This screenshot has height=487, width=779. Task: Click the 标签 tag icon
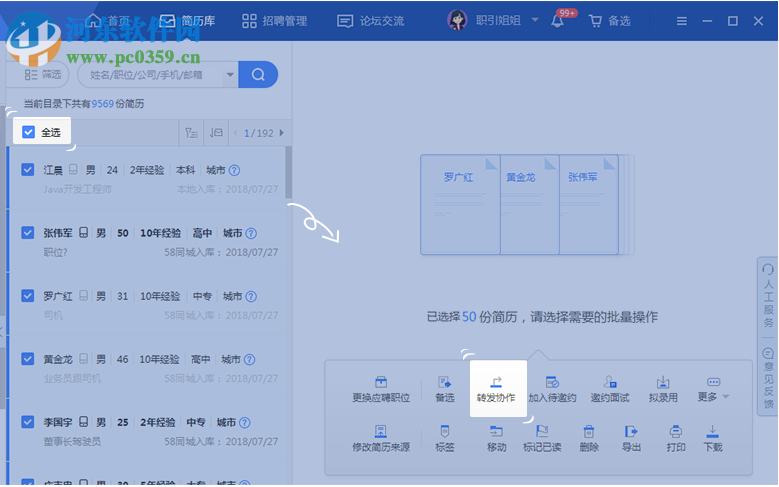[445, 431]
